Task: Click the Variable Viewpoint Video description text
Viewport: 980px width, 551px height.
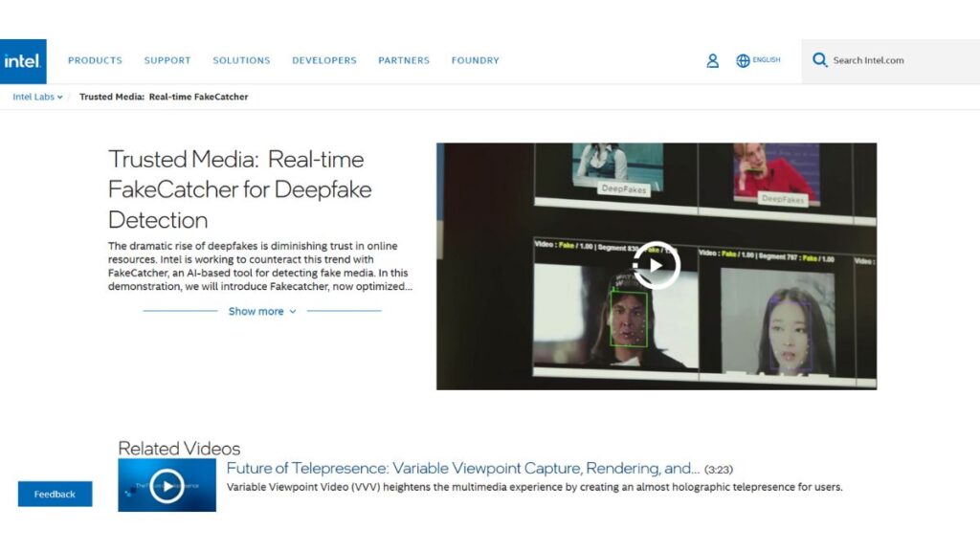Action: click(x=534, y=487)
